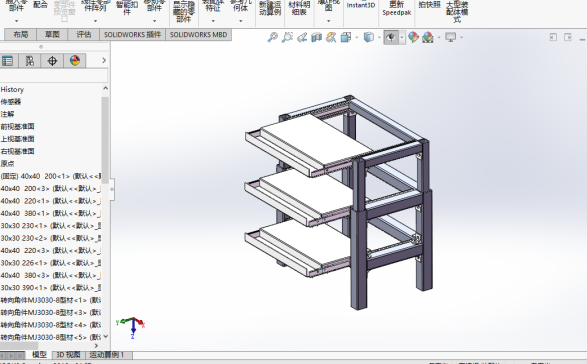Click the feature tree filter input field
The height and width of the screenshot is (364, 587).
tap(54, 75)
